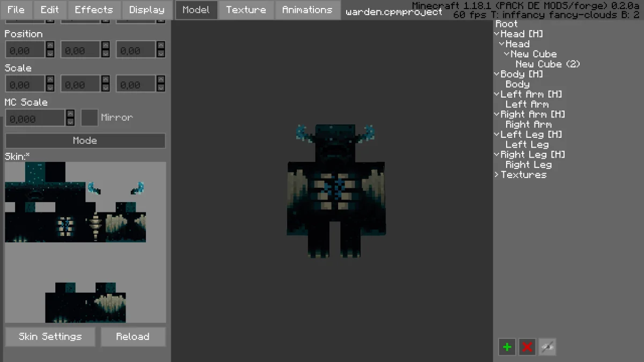Collapse the Left Leg [H] chevron
Viewport: 644px width, 362px height.
pyautogui.click(x=497, y=135)
